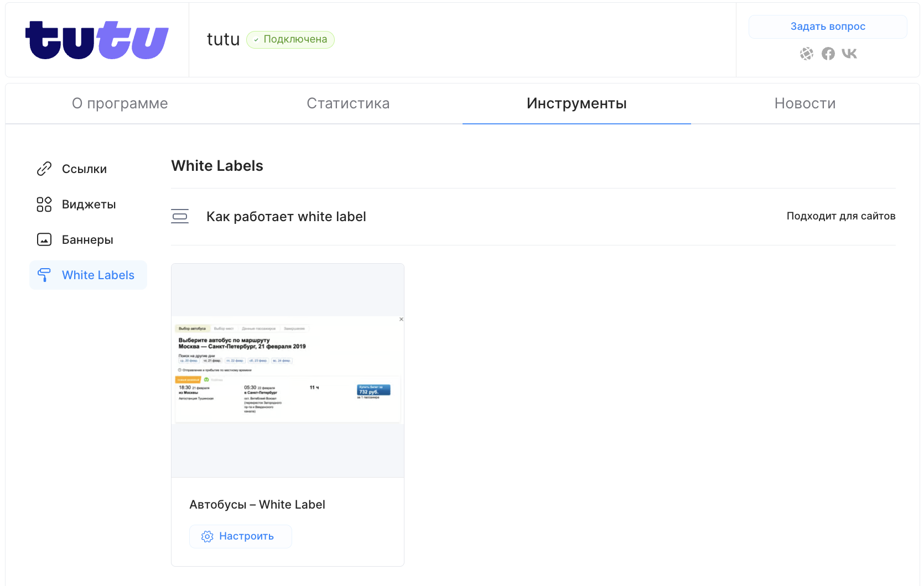Click the Автобусы – White Label title

click(257, 504)
